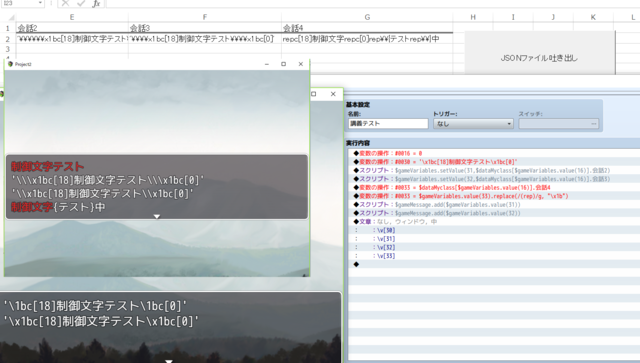Screen dimensions: 640x363
Task: Click the cell containing 会話3
Action: click(x=204, y=28)
